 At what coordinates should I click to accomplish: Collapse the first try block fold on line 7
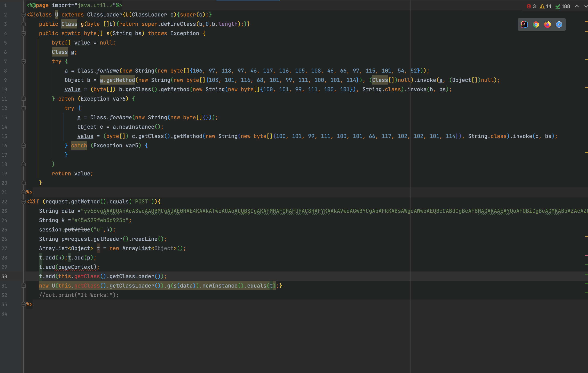point(23,62)
